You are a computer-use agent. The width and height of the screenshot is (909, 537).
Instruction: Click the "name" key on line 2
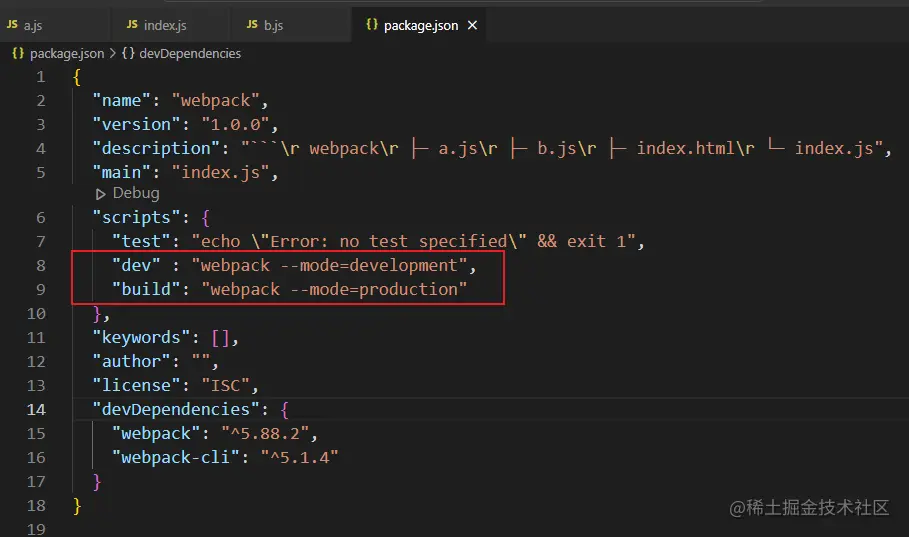coord(122,100)
